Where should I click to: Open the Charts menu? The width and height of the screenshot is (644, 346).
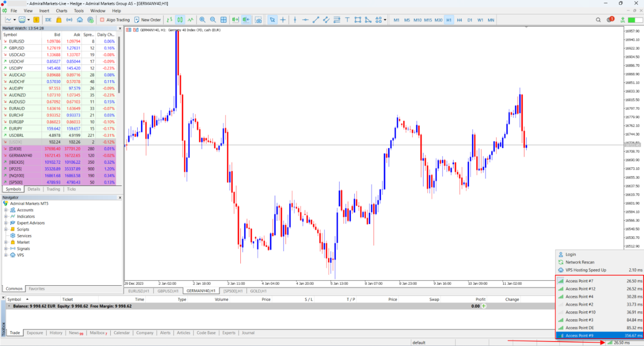pos(62,10)
